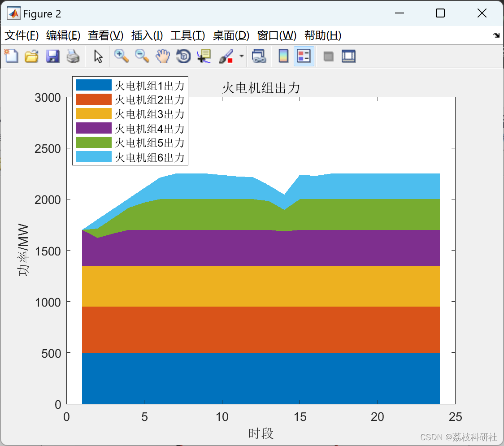Activate the Zoom In tool
This screenshot has width=504, height=446.
coord(121,56)
